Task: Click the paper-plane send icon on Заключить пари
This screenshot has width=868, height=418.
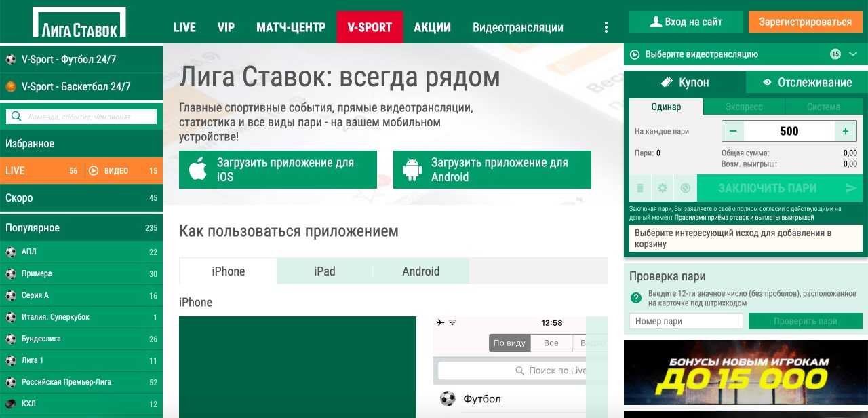Action: coord(851,188)
